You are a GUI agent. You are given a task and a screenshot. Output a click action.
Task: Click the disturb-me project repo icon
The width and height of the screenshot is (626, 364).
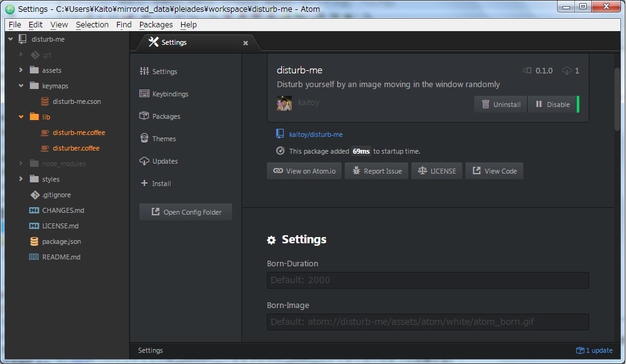(x=23, y=39)
